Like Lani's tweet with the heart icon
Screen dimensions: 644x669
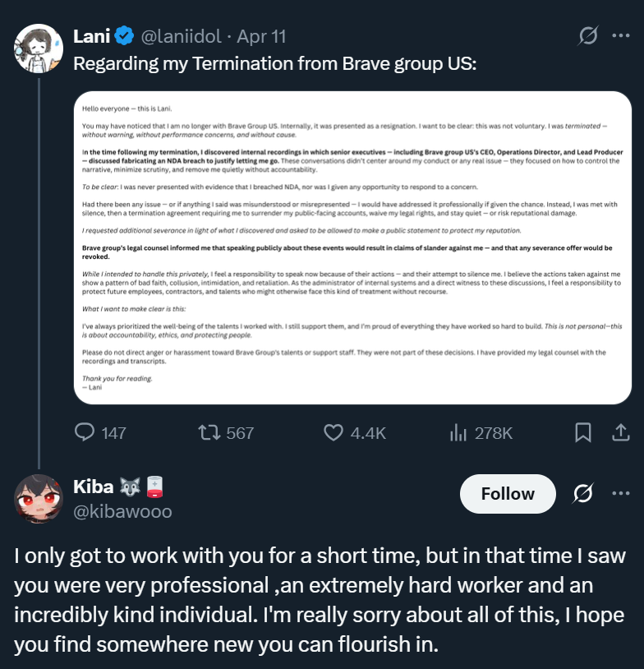pyautogui.click(x=333, y=432)
